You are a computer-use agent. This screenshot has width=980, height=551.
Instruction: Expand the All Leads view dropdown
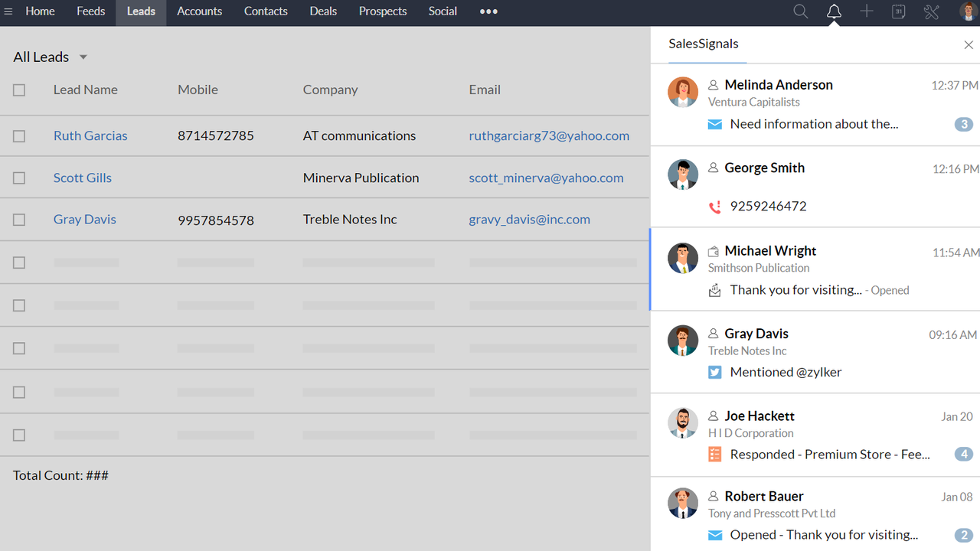83,57
